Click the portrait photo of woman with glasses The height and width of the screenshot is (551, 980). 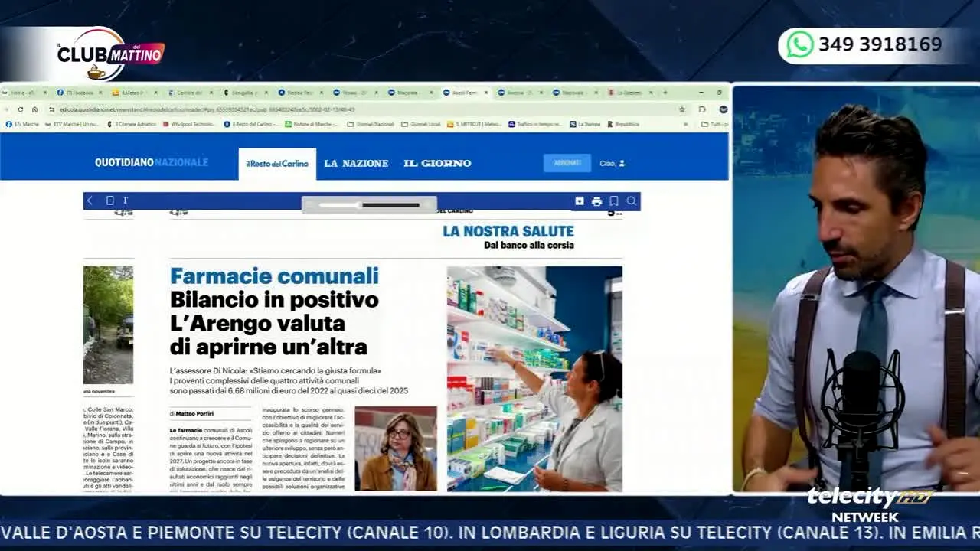tap(396, 448)
